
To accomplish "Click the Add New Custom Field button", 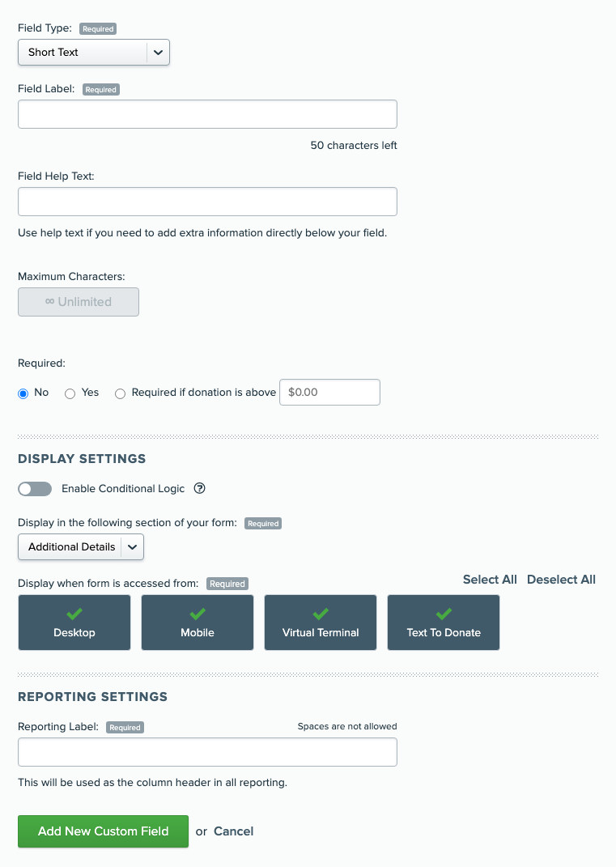I will coord(103,831).
